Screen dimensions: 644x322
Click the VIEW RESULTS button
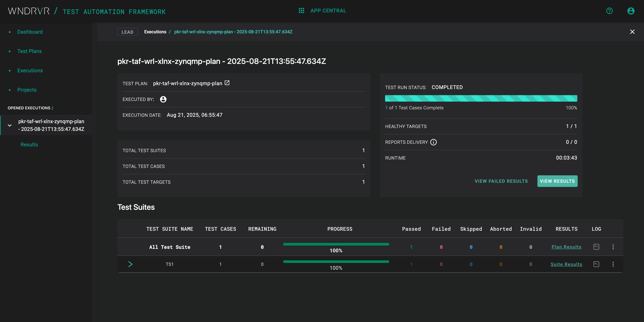[x=557, y=181]
